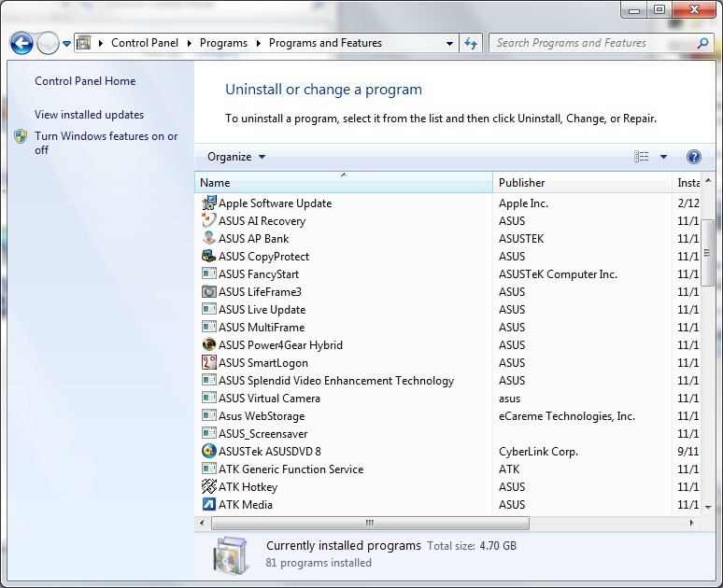This screenshot has width=723, height=588.
Task: Open the Organize dropdown menu
Action: [236, 157]
